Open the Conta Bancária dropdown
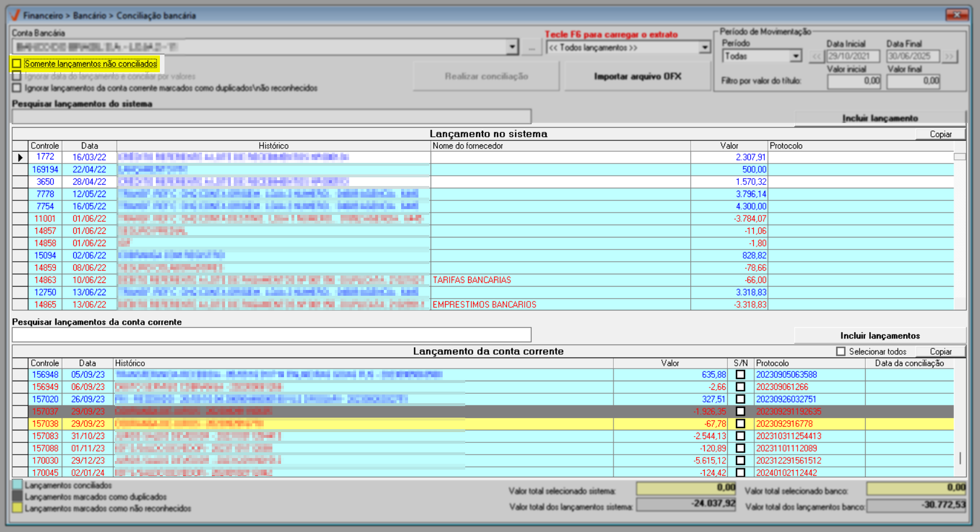 pos(512,47)
